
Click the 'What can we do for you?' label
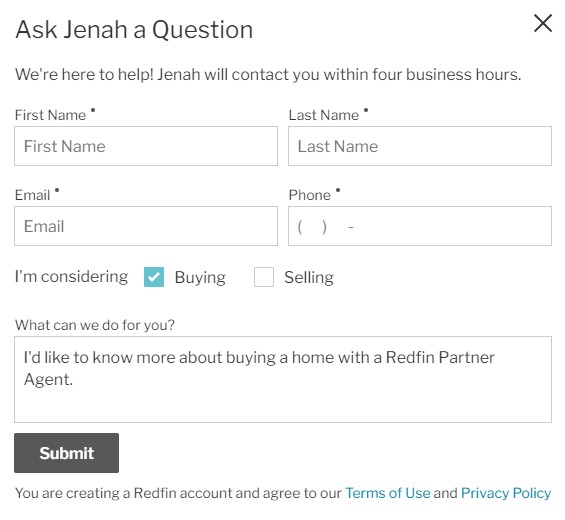95,325
